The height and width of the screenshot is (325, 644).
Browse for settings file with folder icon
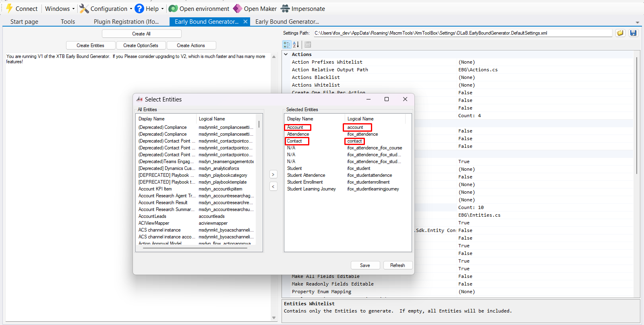620,33
